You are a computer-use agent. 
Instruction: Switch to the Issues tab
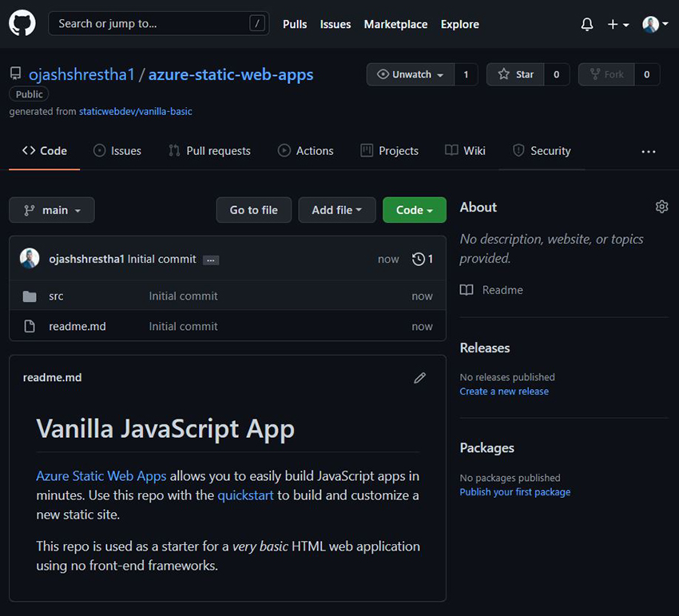tap(117, 150)
